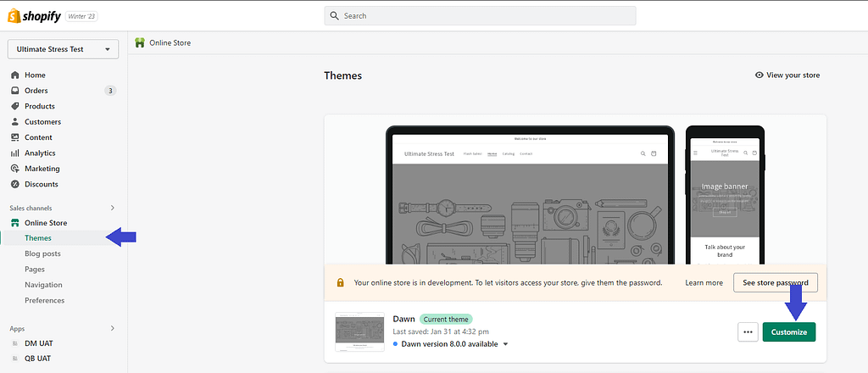Click the Learn more link

(704, 282)
